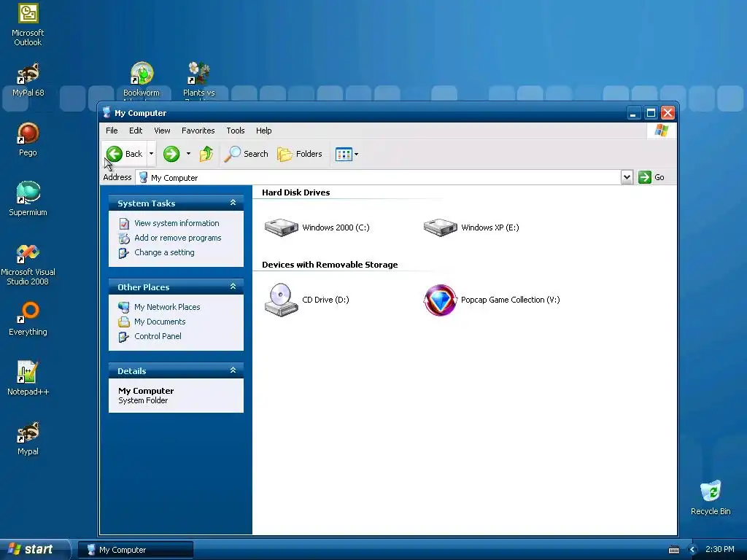Click the Start button
Screen dimensions: 747x560
coord(35,549)
